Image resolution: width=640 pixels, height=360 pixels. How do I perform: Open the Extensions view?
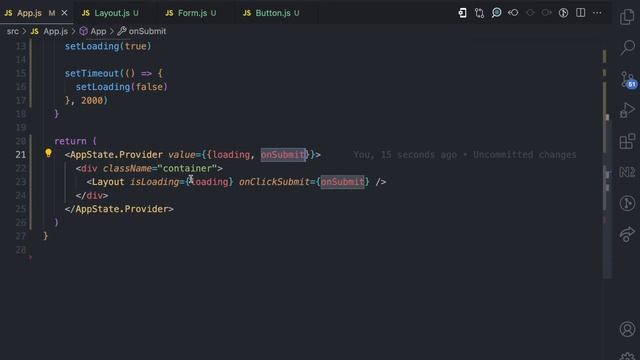[x=627, y=141]
